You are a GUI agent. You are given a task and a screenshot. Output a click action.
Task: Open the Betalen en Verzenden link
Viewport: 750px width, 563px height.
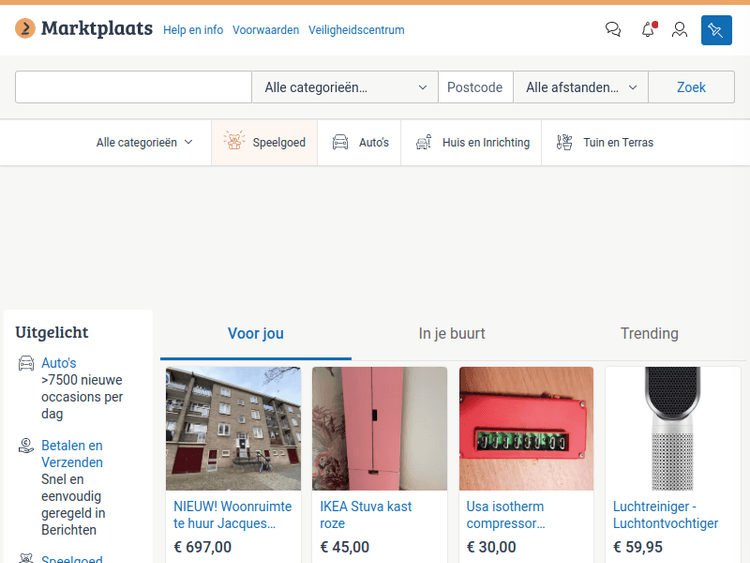[x=72, y=454]
